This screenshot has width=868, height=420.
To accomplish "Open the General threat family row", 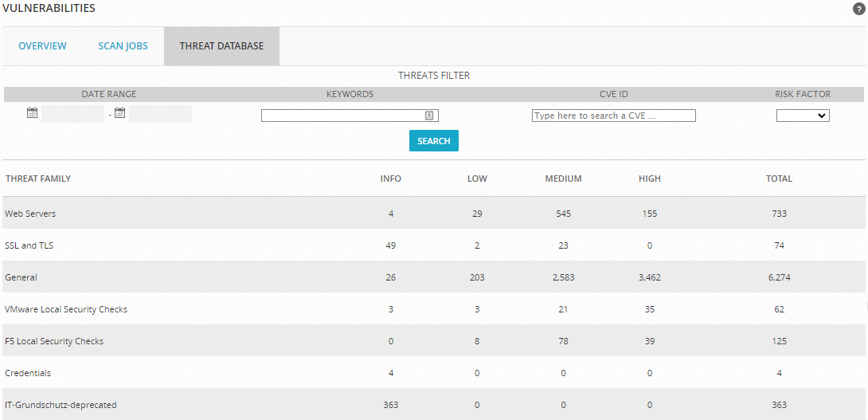I will click(22, 277).
